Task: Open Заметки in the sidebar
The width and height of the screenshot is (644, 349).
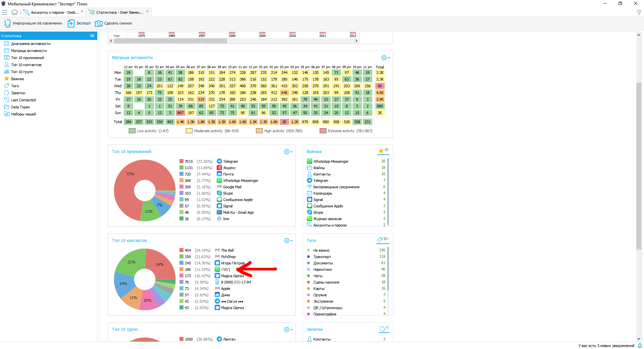Action: coord(18,93)
